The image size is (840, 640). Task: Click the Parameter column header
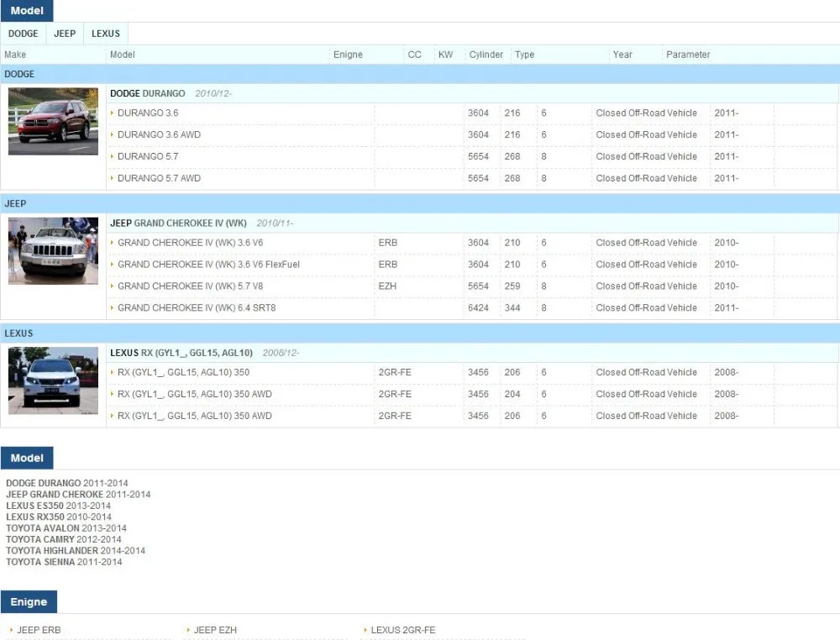click(x=688, y=55)
